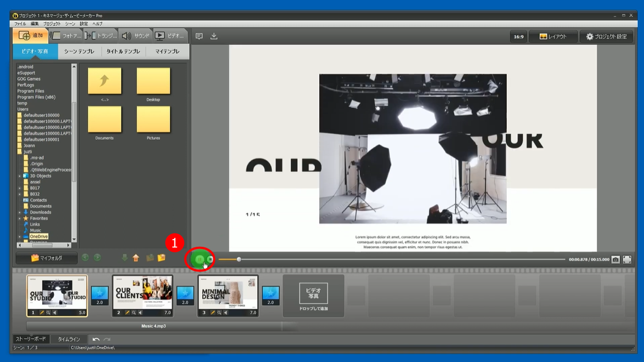
Task: Open the プロジェクト menu
Action: click(52, 24)
